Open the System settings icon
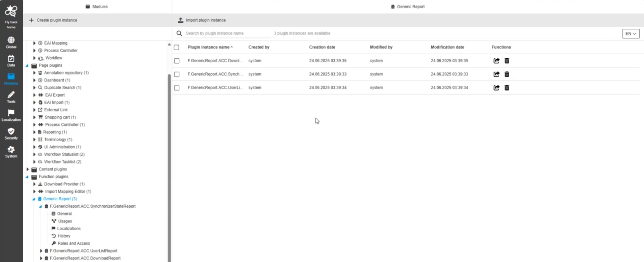Image resolution: width=644 pixels, height=262 pixels. pyautogui.click(x=11, y=152)
